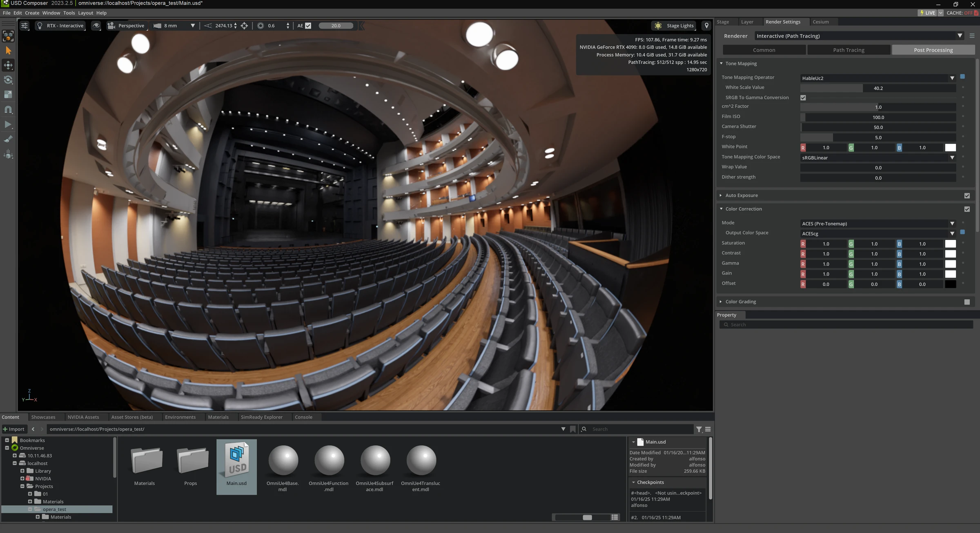
Task: Click the White Point color swatch
Action: tap(950, 148)
